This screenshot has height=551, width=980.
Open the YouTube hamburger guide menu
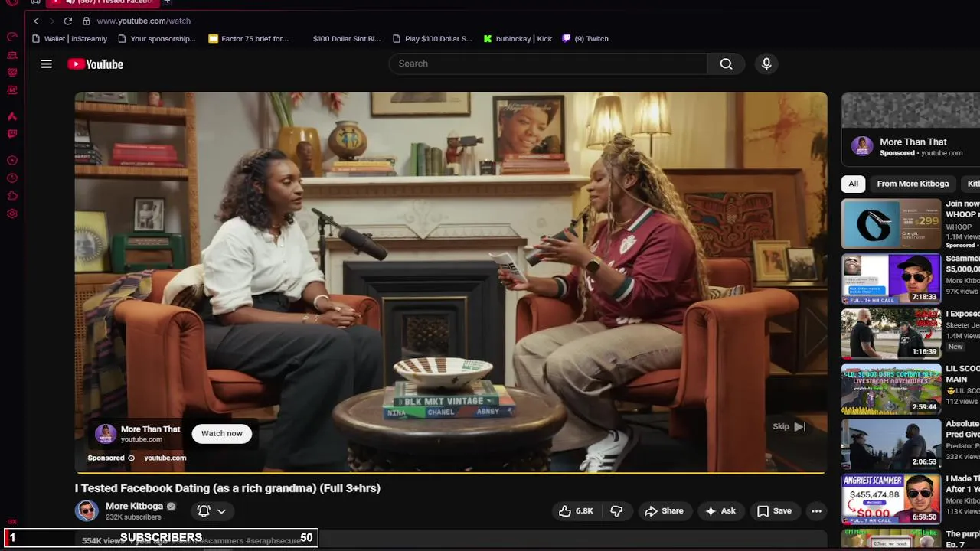46,64
